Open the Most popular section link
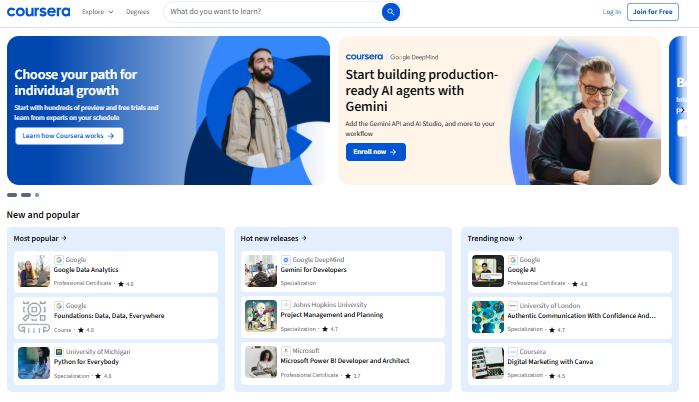Screen dimensions: 699x402 pyautogui.click(x=40, y=238)
